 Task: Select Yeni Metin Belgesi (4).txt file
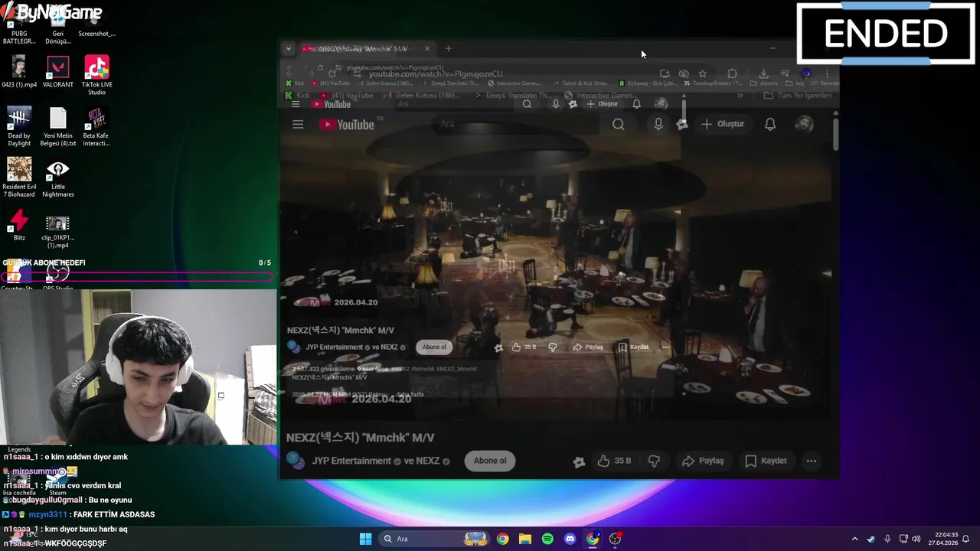click(x=58, y=126)
